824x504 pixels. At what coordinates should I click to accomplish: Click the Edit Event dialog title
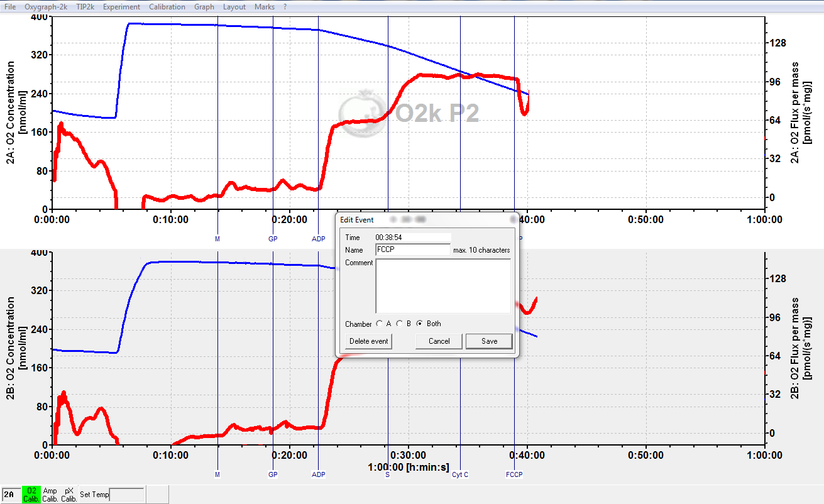pyautogui.click(x=356, y=220)
